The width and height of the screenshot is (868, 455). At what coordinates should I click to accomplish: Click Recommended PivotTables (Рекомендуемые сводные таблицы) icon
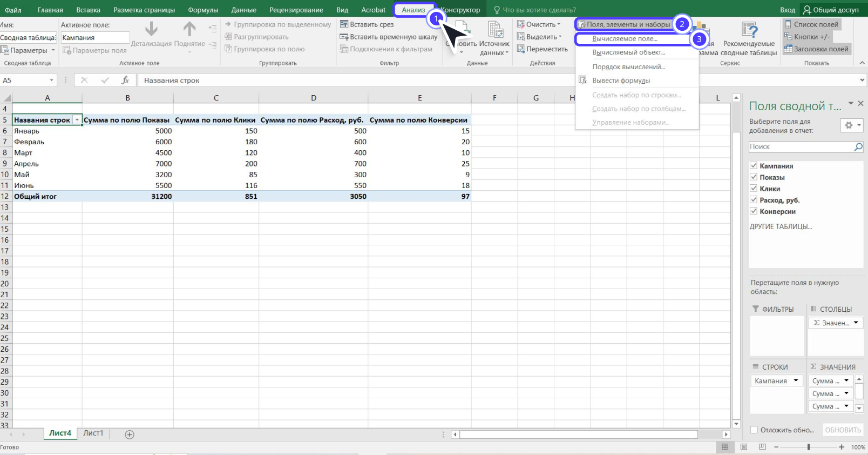pyautogui.click(x=749, y=30)
